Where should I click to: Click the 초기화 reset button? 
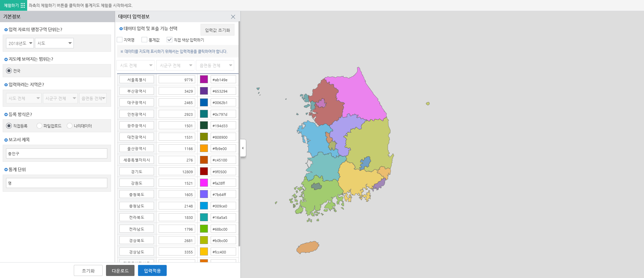point(88,271)
